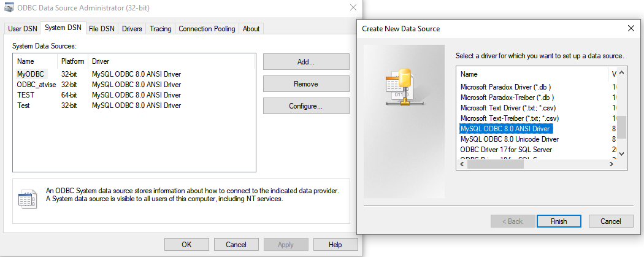Click the driver list scroll right arrow
The height and width of the screenshot is (257, 644).
(611, 164)
